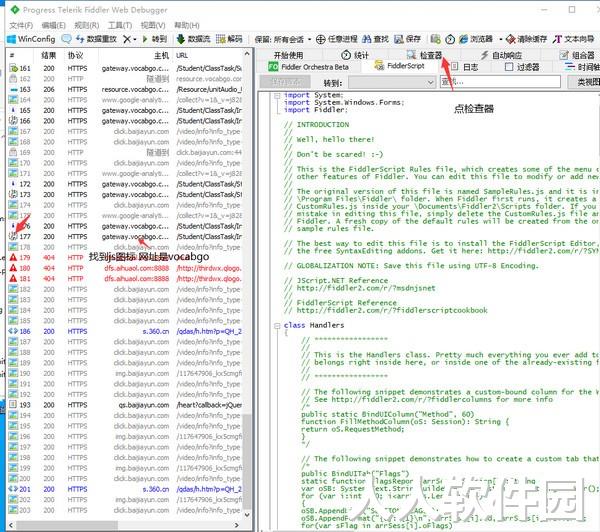Click the 保存 save toolbar icon
Viewport: 600px width, 532px height.
tap(399, 39)
